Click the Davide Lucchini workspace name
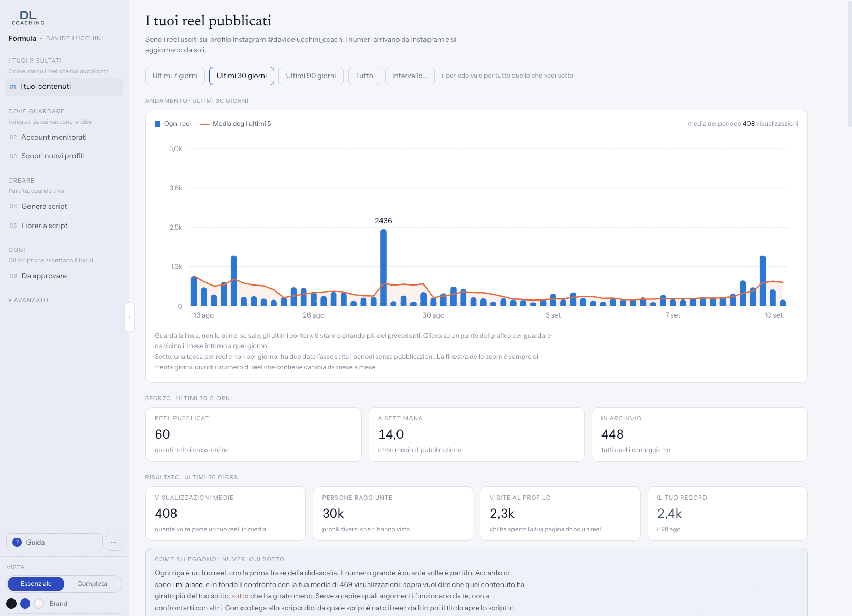This screenshot has width=852, height=616. point(75,38)
